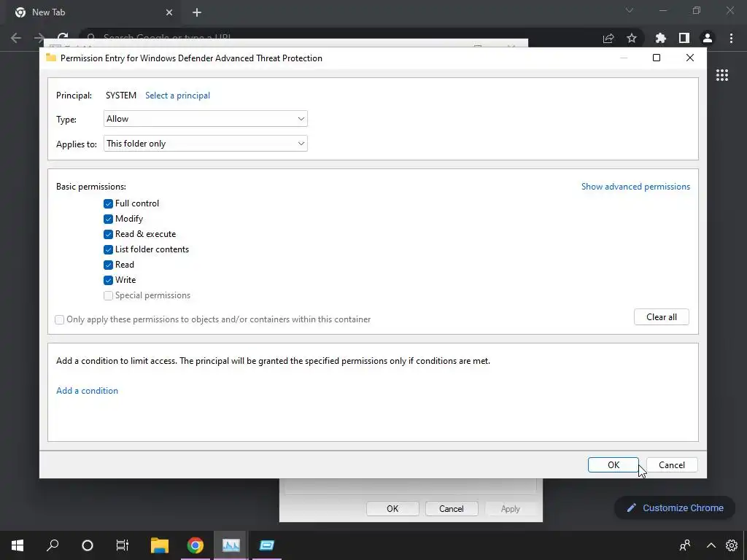Click Customize Chrome button
This screenshot has height=560, width=747.
(675, 508)
